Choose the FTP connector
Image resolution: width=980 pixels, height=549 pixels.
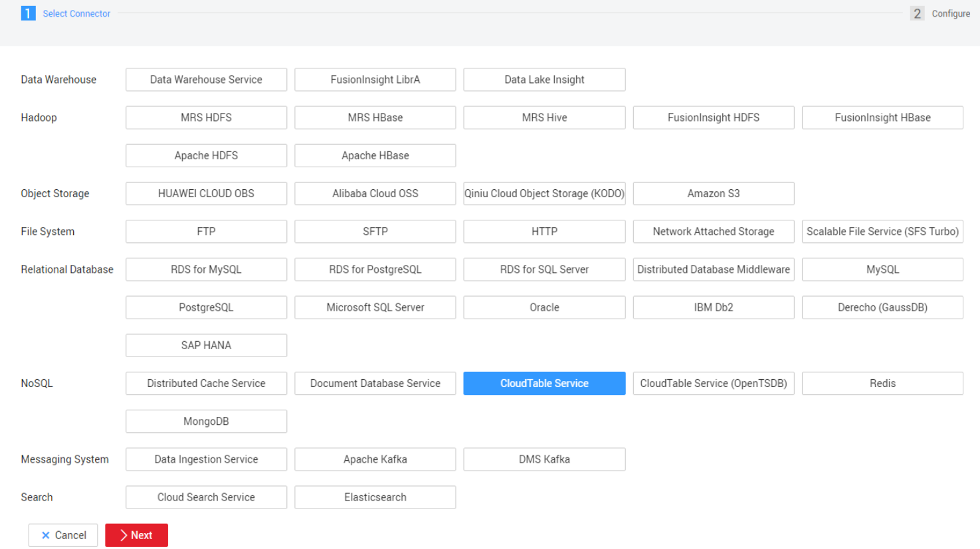pos(206,232)
